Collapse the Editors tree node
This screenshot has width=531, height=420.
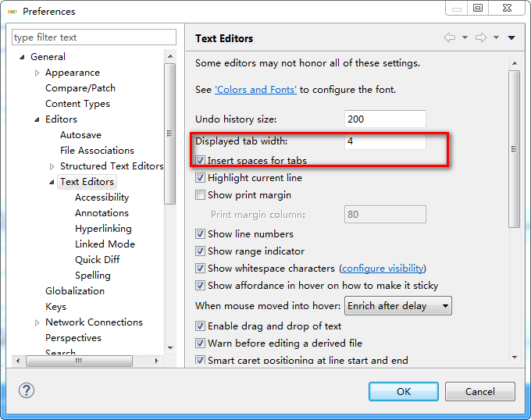click(x=37, y=119)
